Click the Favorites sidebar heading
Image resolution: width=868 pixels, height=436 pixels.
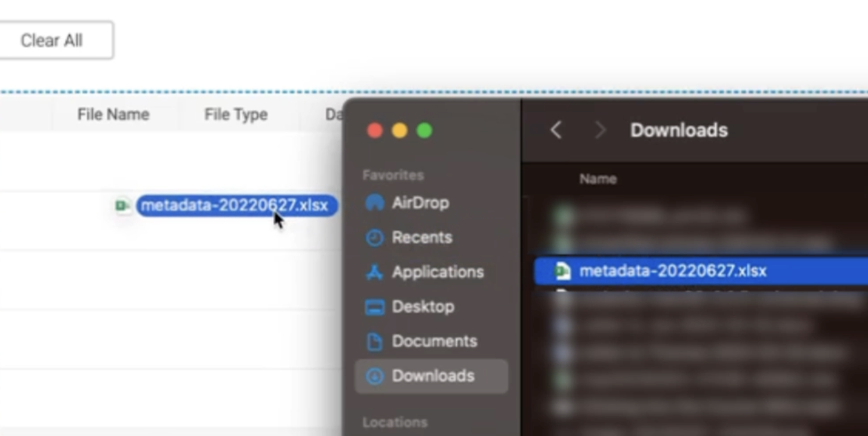pyautogui.click(x=393, y=175)
